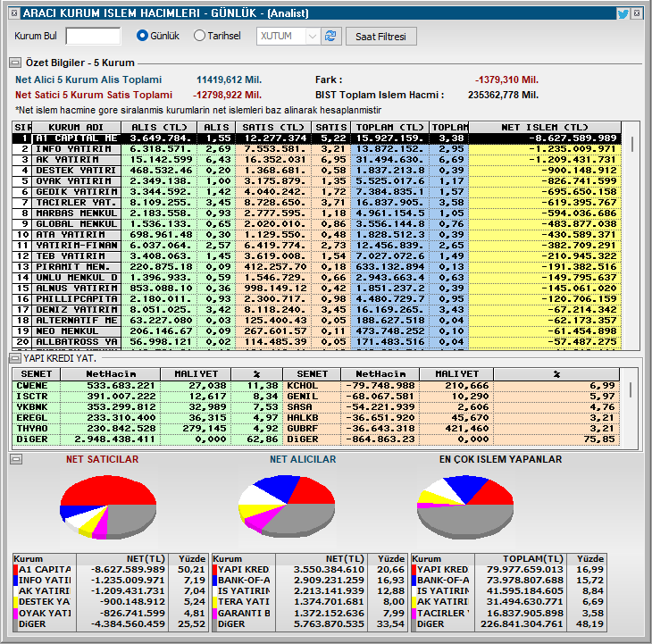Select the OYAK YATIRIM row
The height and width of the screenshot is (644, 652).
317,181
